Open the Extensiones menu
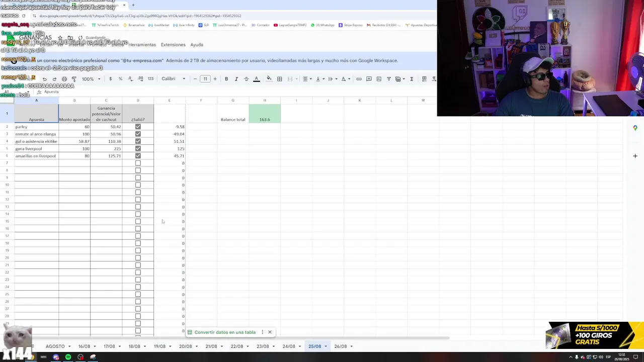Screen dimensions: 644x362 tap(173, 45)
